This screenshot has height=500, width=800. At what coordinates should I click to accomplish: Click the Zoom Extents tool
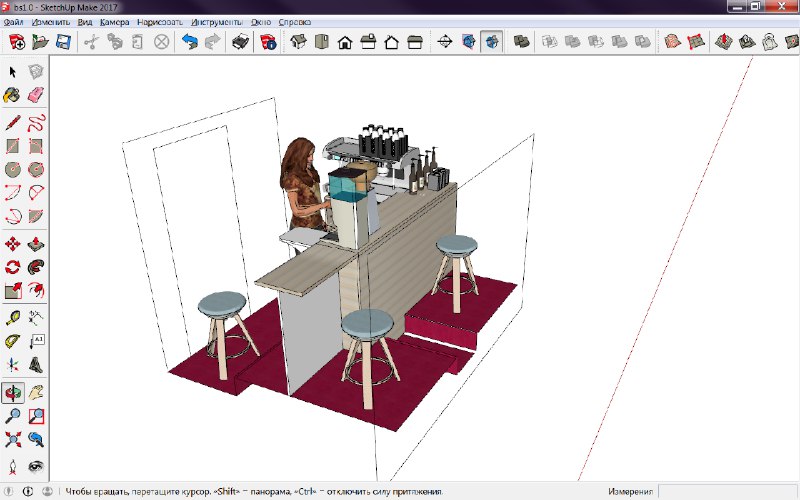click(x=13, y=439)
